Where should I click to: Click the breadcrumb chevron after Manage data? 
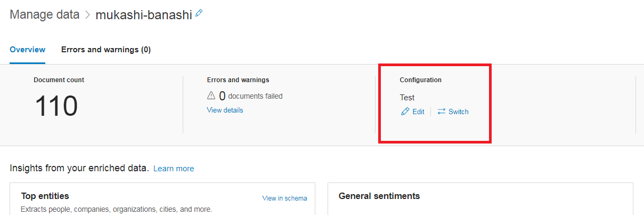click(x=88, y=15)
